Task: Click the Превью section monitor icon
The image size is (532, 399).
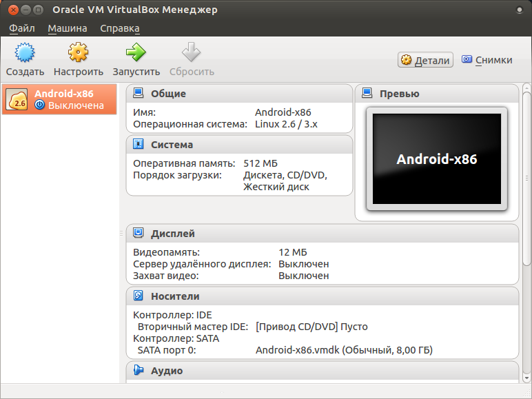Action: tap(367, 93)
